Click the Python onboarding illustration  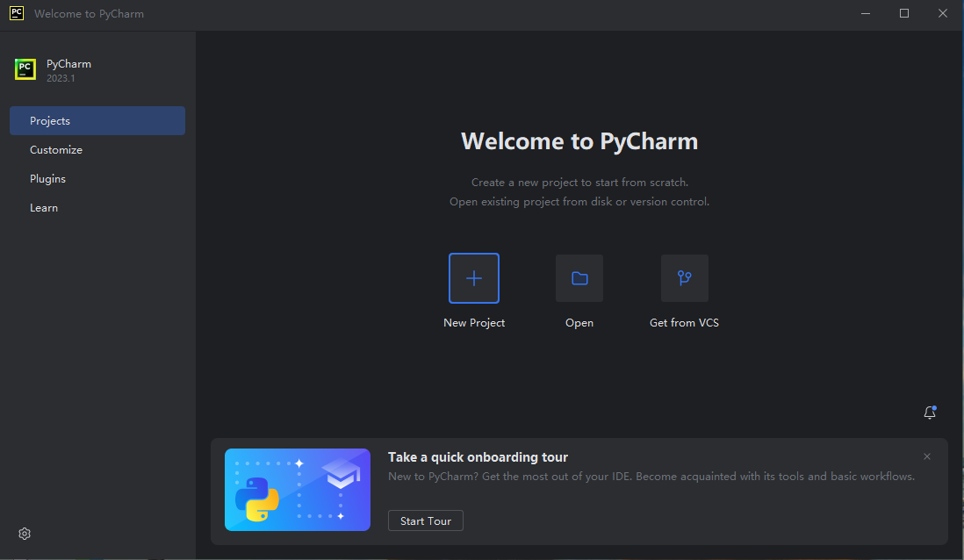[x=298, y=490]
